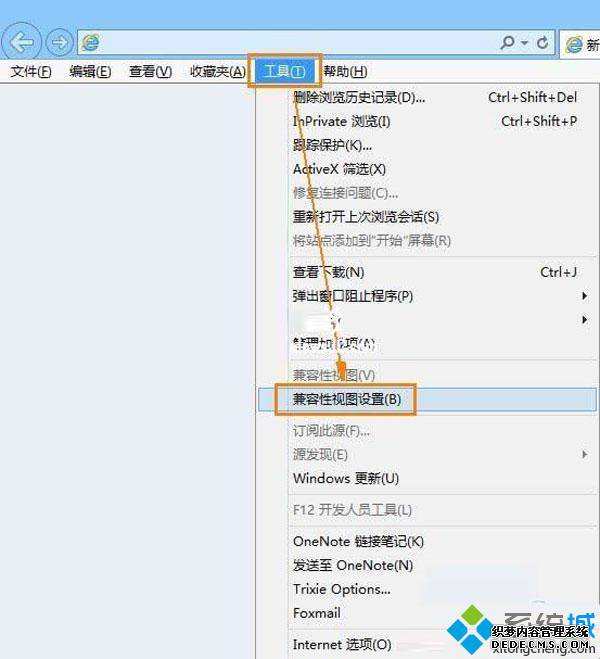Go forward with the Forward arrow button
Viewport: 600px width, 659px height.
(59, 42)
